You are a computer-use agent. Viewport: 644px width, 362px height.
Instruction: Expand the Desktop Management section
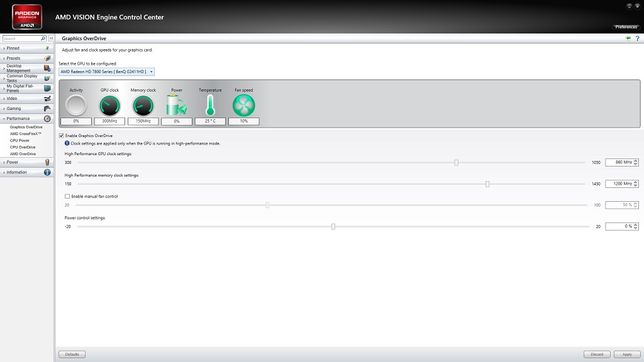(x=26, y=68)
